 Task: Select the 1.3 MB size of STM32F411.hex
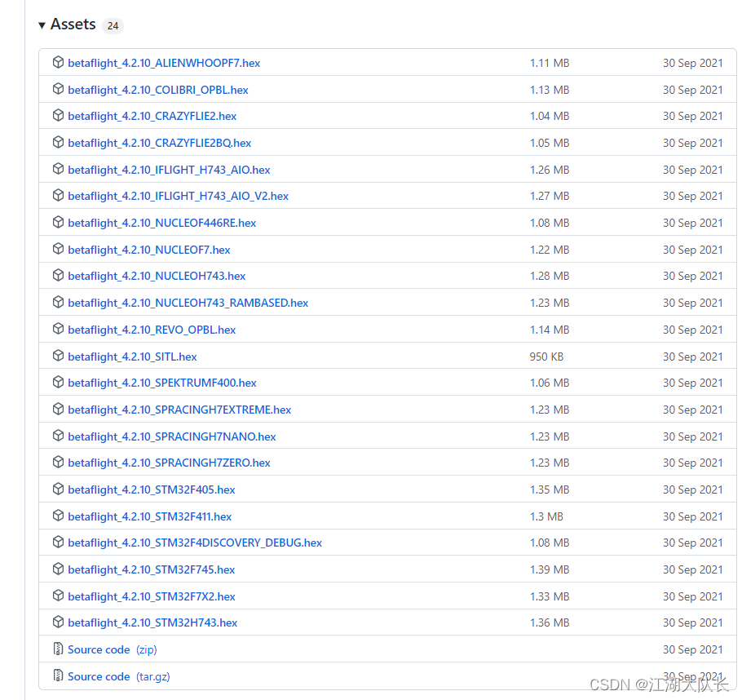pos(546,516)
